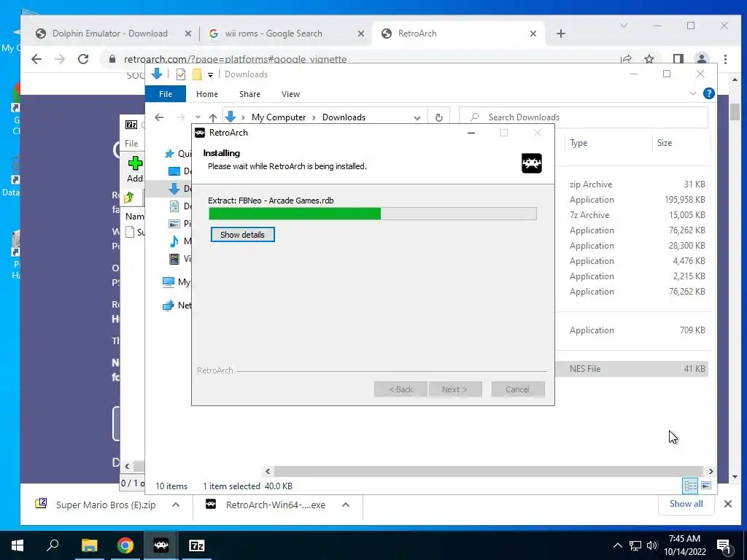Select the Pictures icon in navigation pane

[174, 223]
